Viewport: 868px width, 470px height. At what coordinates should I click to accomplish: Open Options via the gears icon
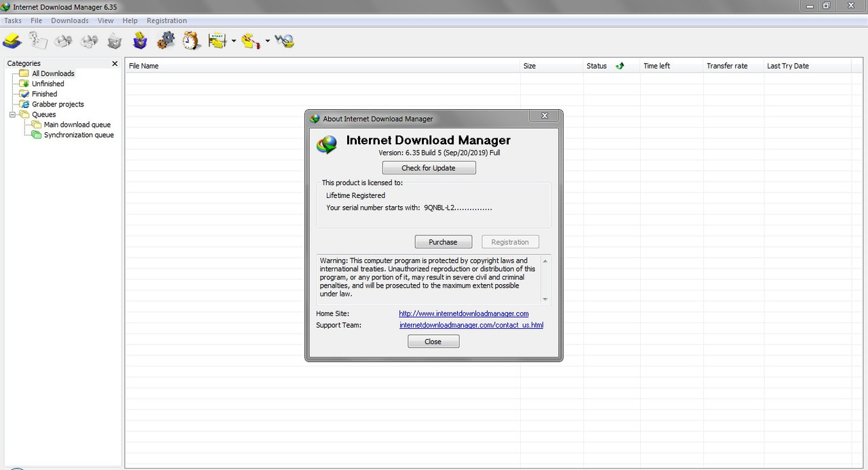[x=165, y=41]
